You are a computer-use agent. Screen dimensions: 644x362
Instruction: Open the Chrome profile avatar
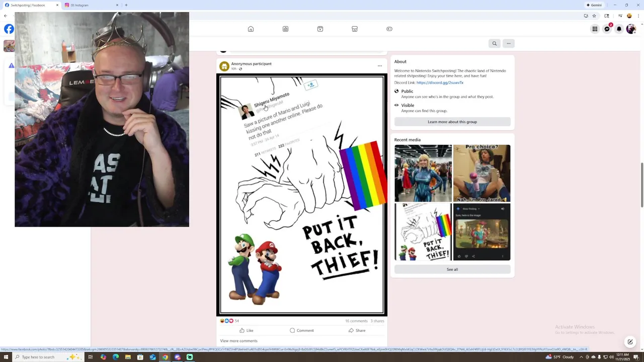pos(629,16)
